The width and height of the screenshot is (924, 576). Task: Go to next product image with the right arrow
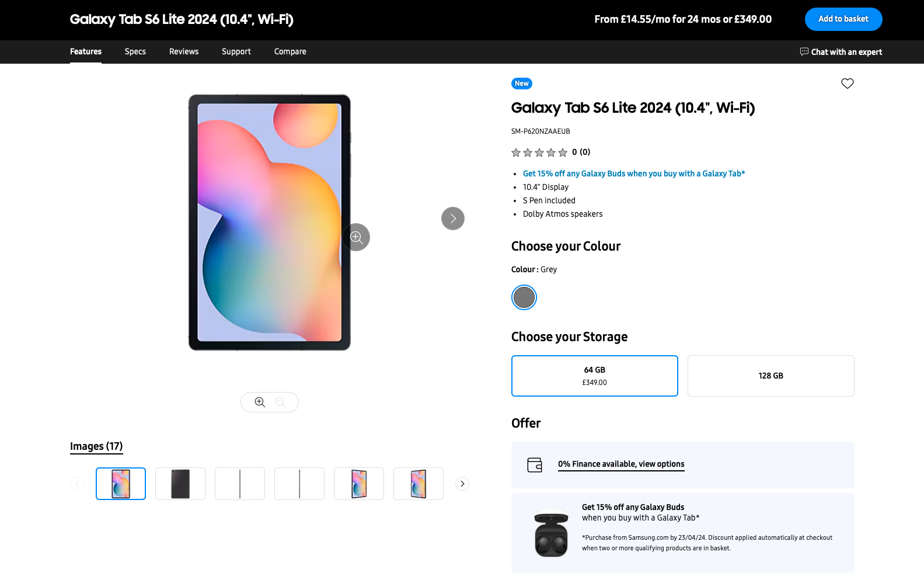[x=452, y=218]
